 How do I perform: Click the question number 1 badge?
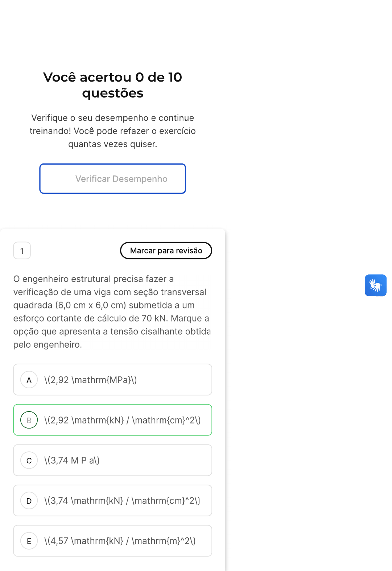click(22, 251)
